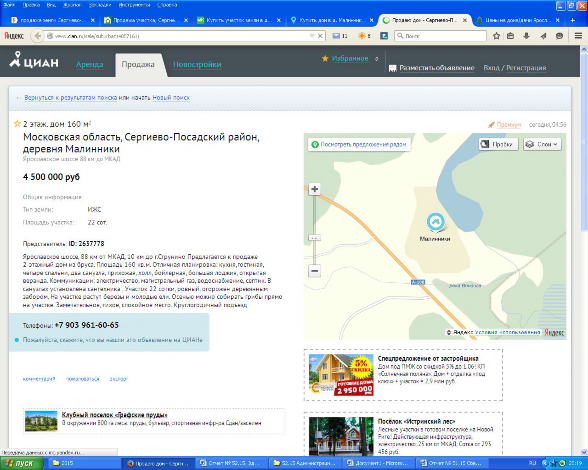Open the browser downloads arrow icon
Image resolution: width=588 pixels, height=470 pixels.
(526, 36)
